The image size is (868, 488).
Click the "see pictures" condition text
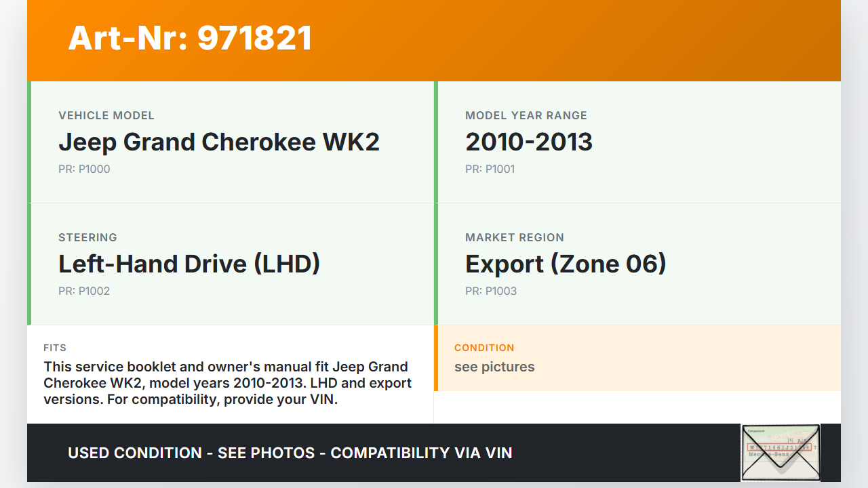coord(494,367)
